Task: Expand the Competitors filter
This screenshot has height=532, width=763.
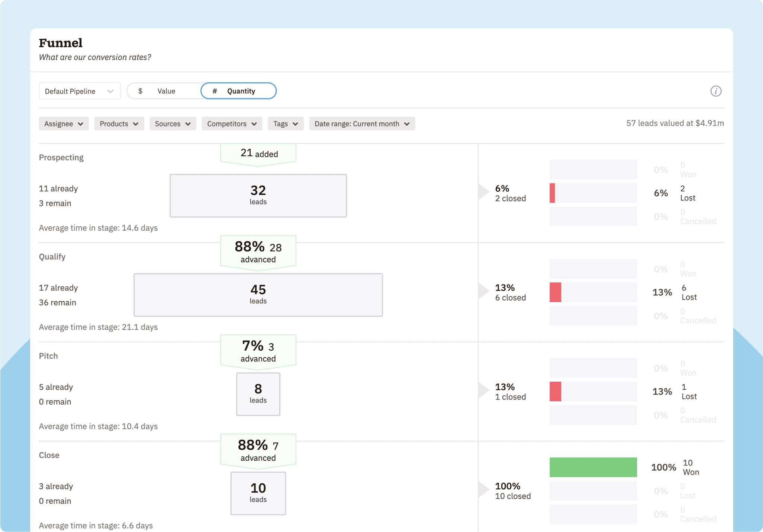Action: [x=231, y=124]
